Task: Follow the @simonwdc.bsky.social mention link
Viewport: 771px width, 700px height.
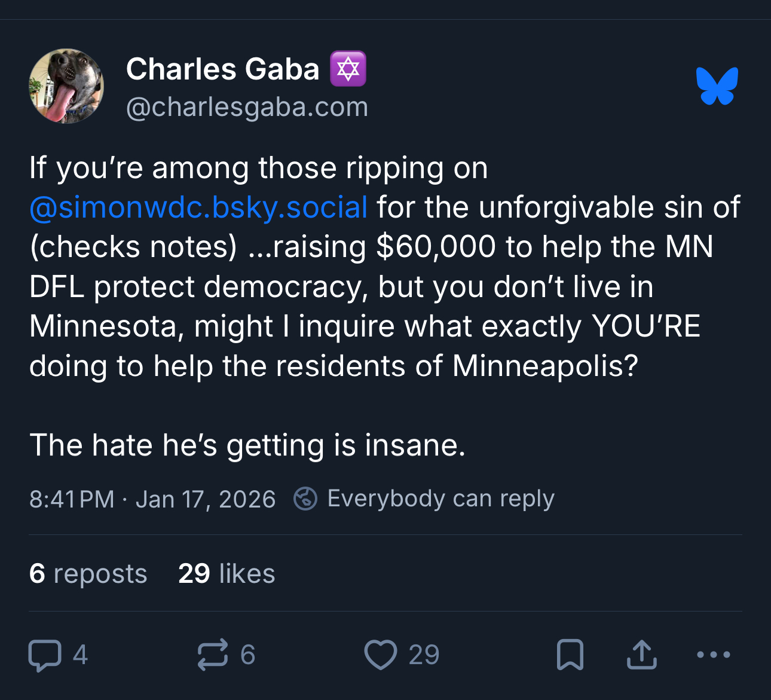Action: [198, 207]
